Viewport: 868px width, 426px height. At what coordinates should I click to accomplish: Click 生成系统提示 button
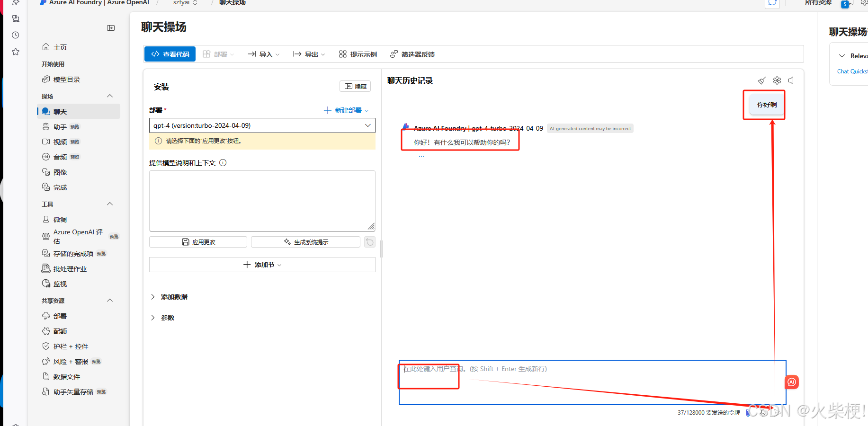coord(305,242)
